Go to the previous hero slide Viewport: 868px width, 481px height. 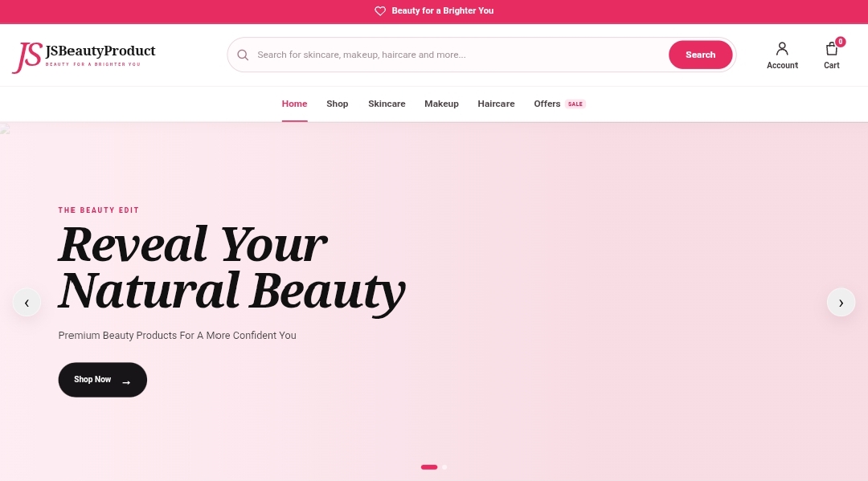(x=27, y=303)
